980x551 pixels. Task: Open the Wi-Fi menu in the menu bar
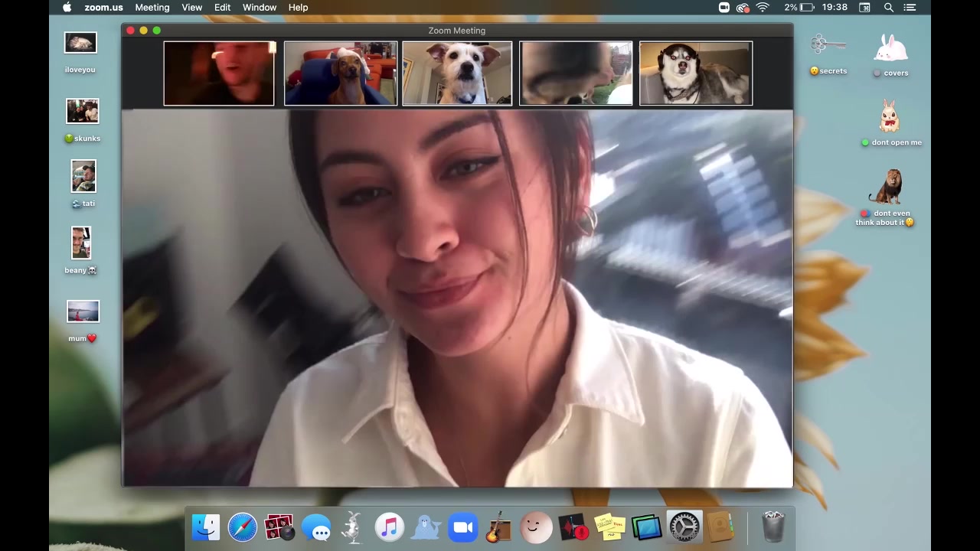pos(763,8)
